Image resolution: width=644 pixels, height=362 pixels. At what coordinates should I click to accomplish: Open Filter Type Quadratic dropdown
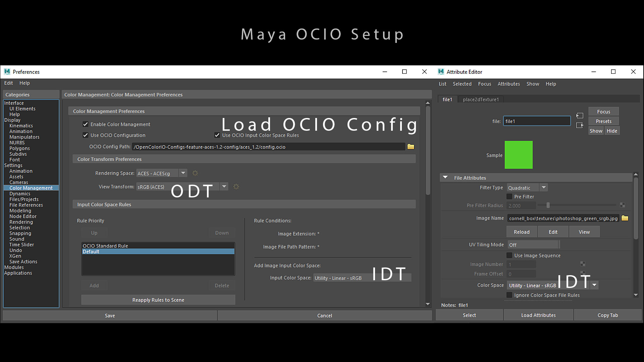544,188
